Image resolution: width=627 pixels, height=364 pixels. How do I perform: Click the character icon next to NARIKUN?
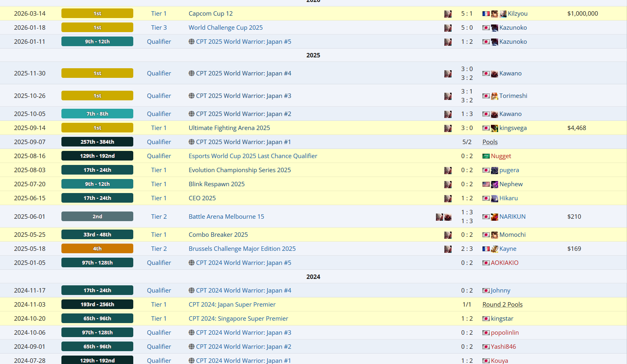coord(495,217)
